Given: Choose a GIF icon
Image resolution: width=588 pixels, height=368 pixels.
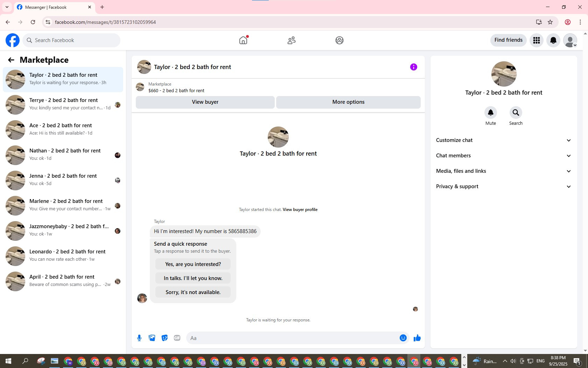Looking at the screenshot, I should tap(177, 338).
